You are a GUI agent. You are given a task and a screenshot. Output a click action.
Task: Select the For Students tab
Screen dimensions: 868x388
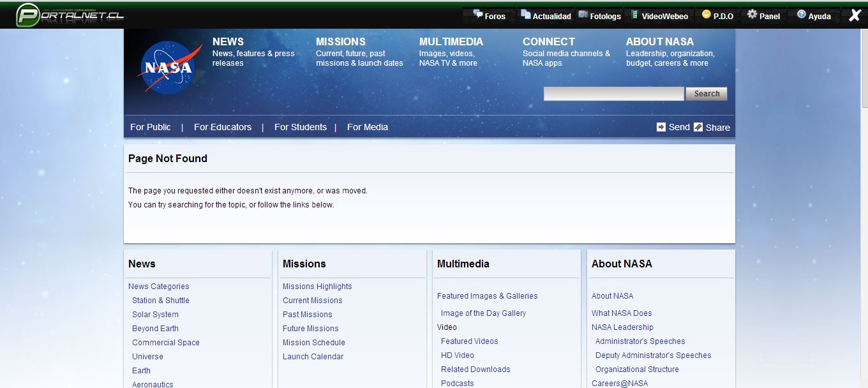click(301, 127)
